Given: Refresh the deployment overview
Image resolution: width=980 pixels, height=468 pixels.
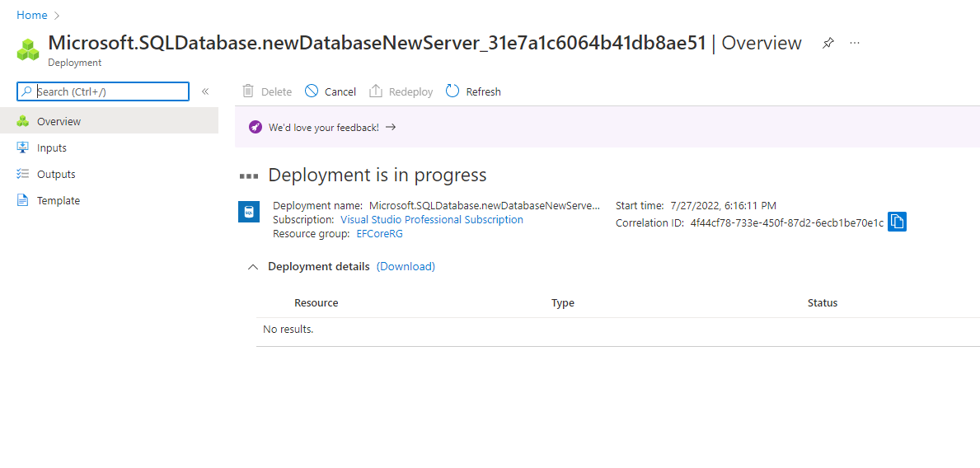Looking at the screenshot, I should 473,91.
